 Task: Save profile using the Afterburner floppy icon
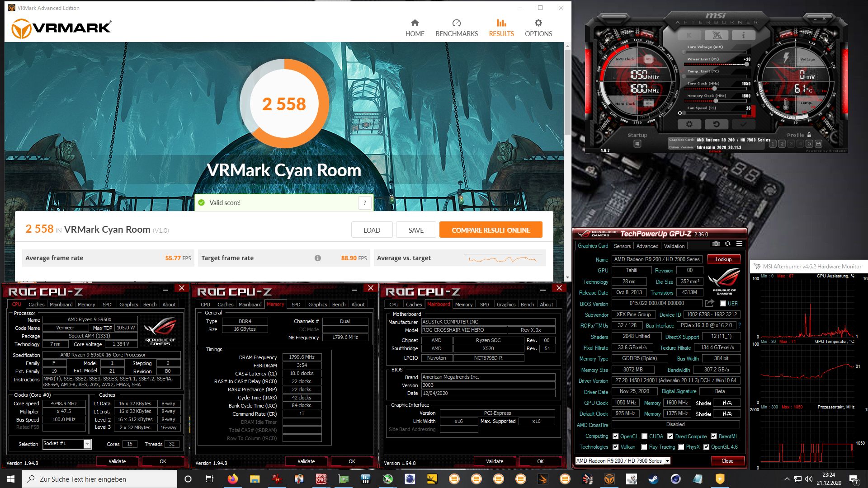point(818,144)
